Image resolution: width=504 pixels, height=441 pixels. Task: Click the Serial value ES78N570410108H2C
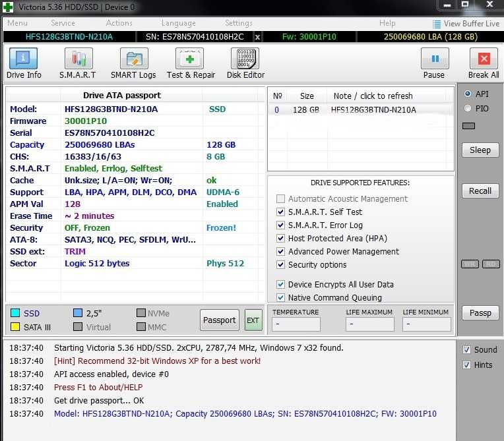(110, 133)
